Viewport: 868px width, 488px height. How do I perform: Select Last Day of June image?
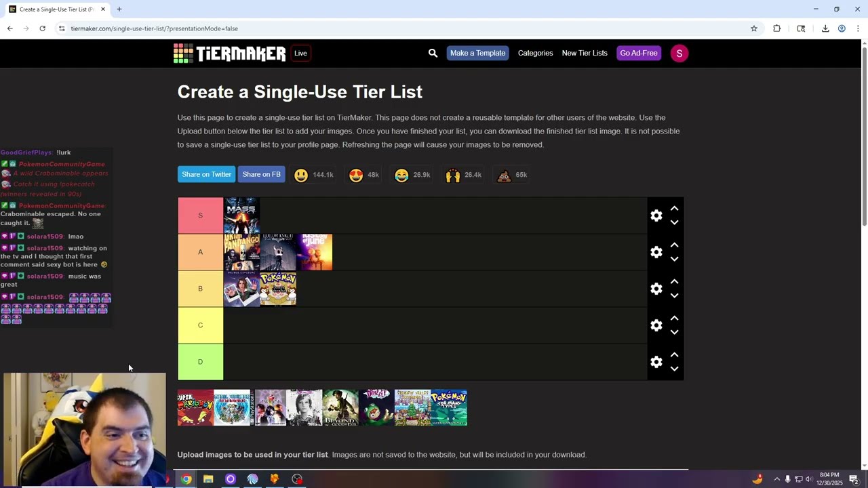tap(315, 252)
